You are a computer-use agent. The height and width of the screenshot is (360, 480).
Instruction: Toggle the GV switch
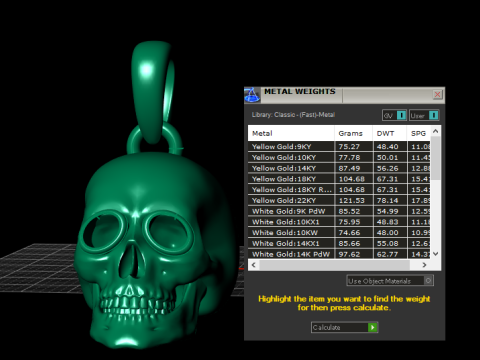click(394, 115)
